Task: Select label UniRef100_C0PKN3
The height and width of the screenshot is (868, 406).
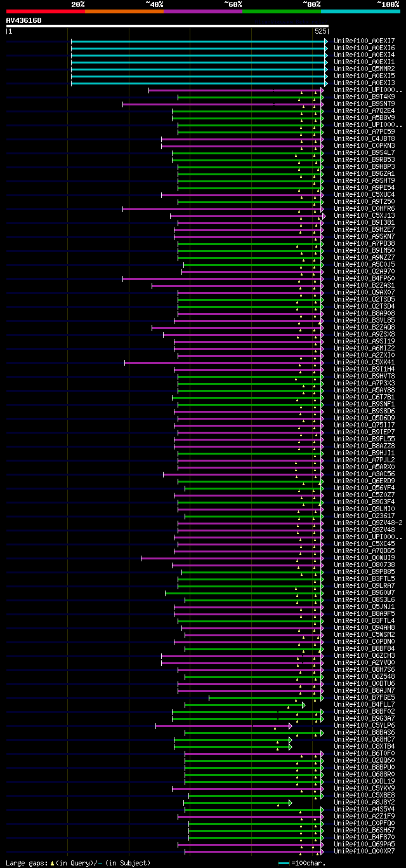Action: [x=364, y=145]
